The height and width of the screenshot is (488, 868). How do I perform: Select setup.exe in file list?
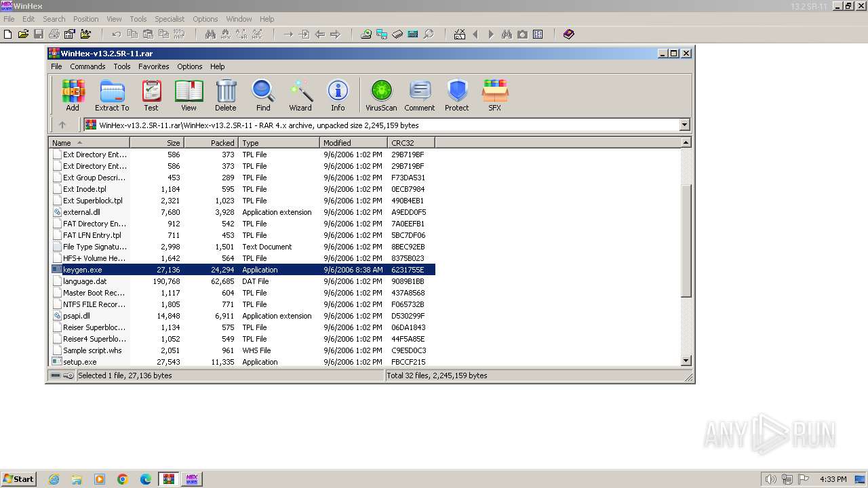(243, 362)
